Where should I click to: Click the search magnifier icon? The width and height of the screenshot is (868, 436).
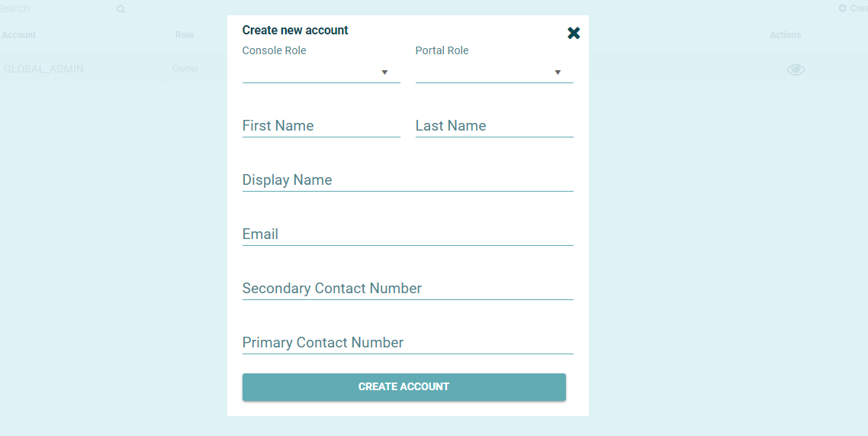click(121, 10)
